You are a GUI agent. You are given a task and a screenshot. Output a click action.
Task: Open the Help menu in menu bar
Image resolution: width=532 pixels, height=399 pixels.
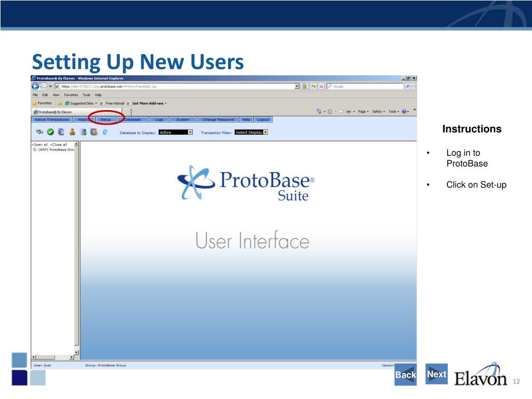point(98,95)
